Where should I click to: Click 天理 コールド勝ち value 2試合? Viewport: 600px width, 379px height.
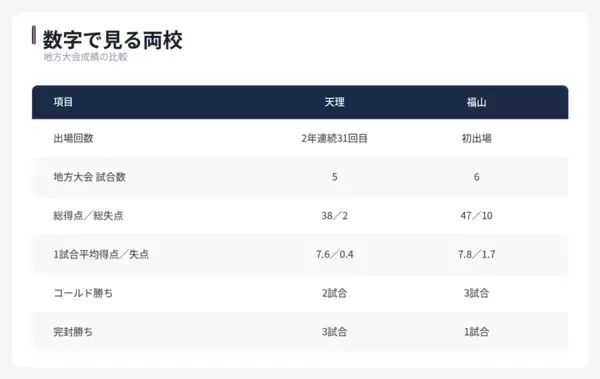click(x=334, y=293)
